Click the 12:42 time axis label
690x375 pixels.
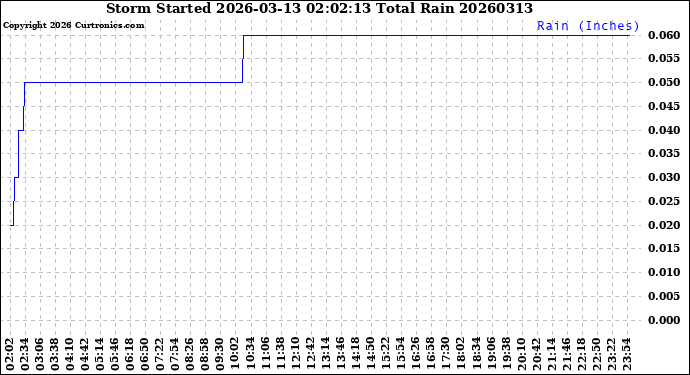tap(310, 354)
